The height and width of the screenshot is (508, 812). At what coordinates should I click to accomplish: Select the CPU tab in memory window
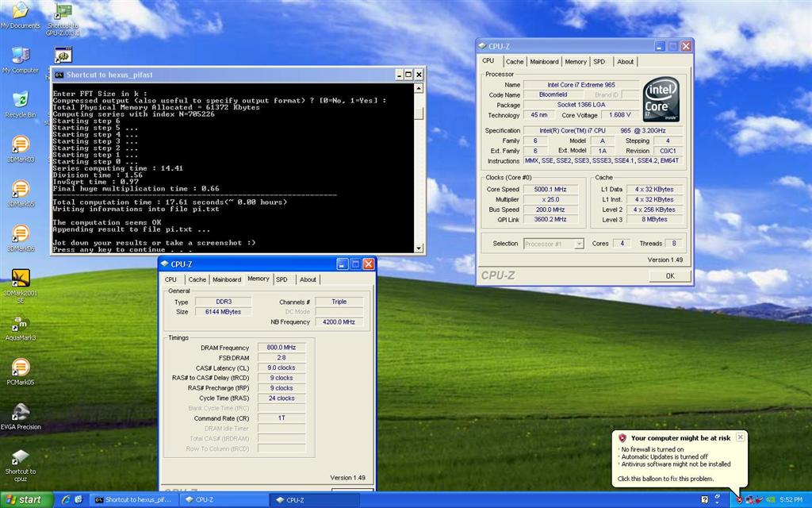click(x=171, y=279)
